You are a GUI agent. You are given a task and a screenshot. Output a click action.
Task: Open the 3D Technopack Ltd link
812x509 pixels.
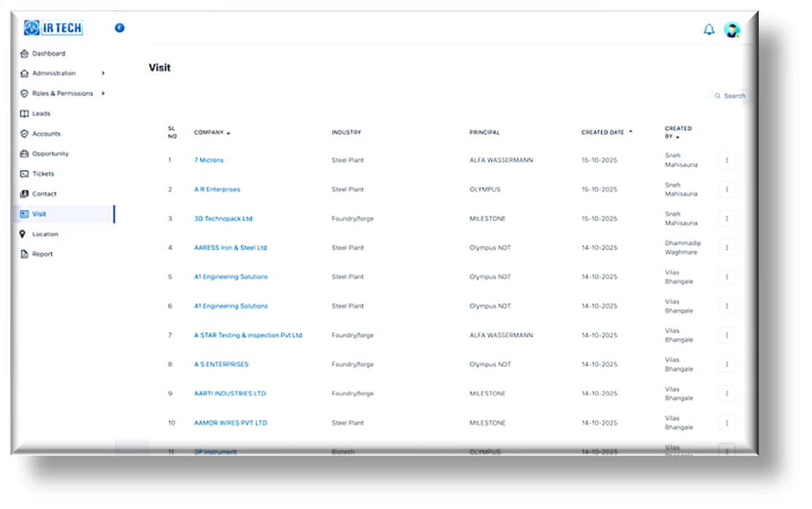click(223, 218)
